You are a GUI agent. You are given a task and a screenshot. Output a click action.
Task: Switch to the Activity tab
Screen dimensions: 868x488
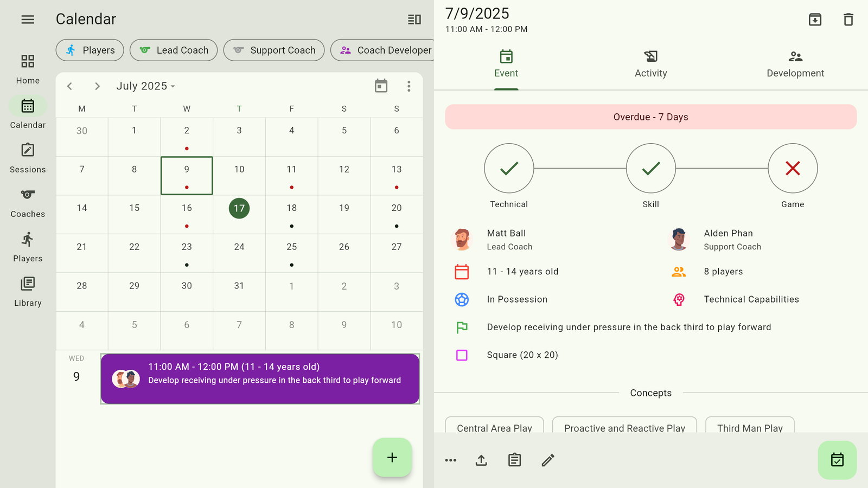point(650,65)
